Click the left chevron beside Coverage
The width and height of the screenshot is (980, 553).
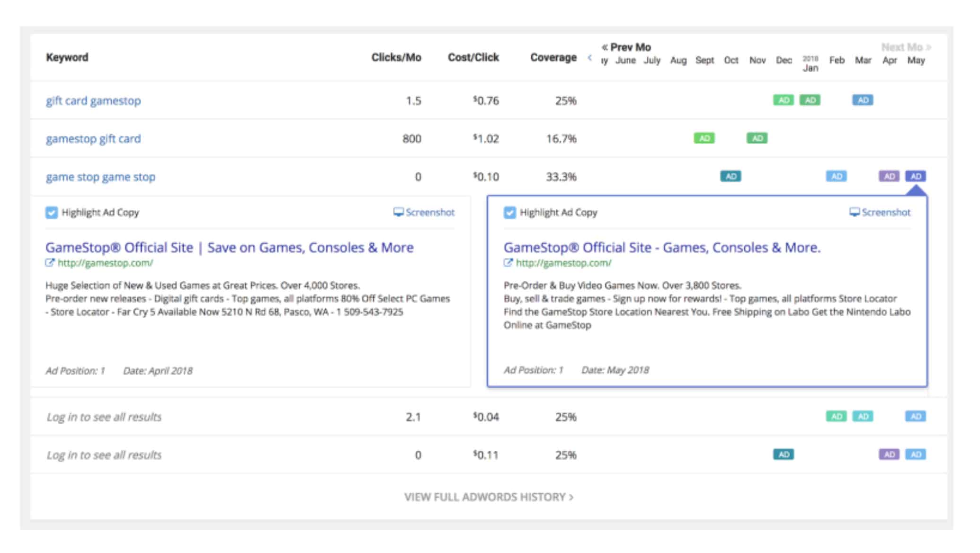tap(590, 58)
